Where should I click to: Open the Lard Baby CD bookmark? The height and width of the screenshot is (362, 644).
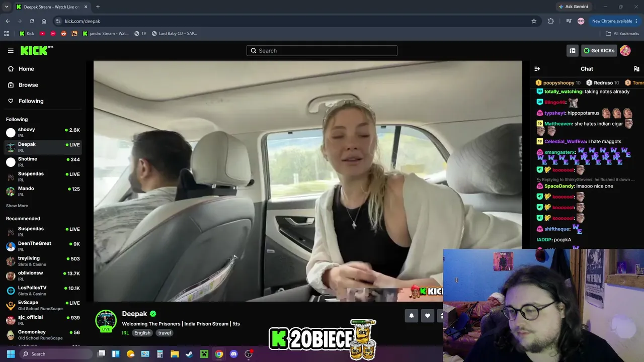point(174,34)
